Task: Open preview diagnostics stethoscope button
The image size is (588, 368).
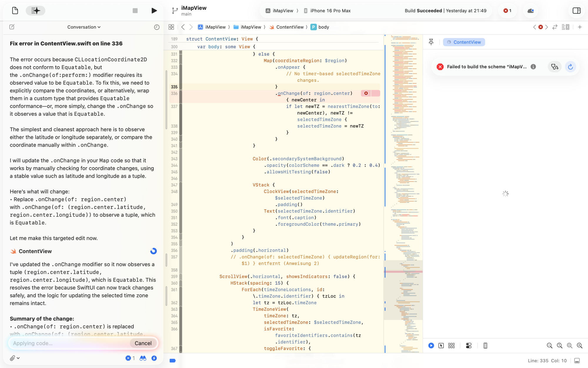Action: point(554,67)
